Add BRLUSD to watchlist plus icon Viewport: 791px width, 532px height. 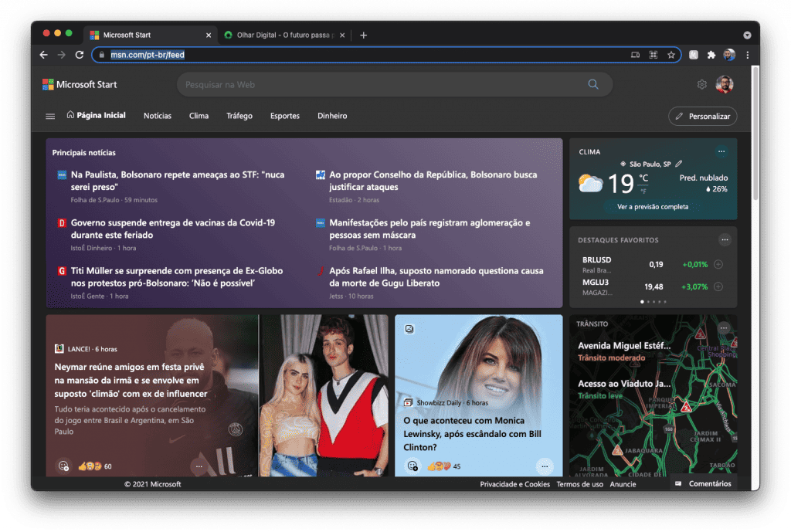[718, 264]
